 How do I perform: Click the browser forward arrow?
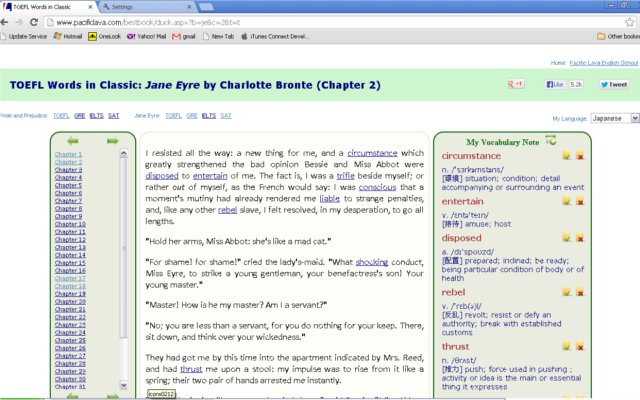pyautogui.click(x=19, y=22)
